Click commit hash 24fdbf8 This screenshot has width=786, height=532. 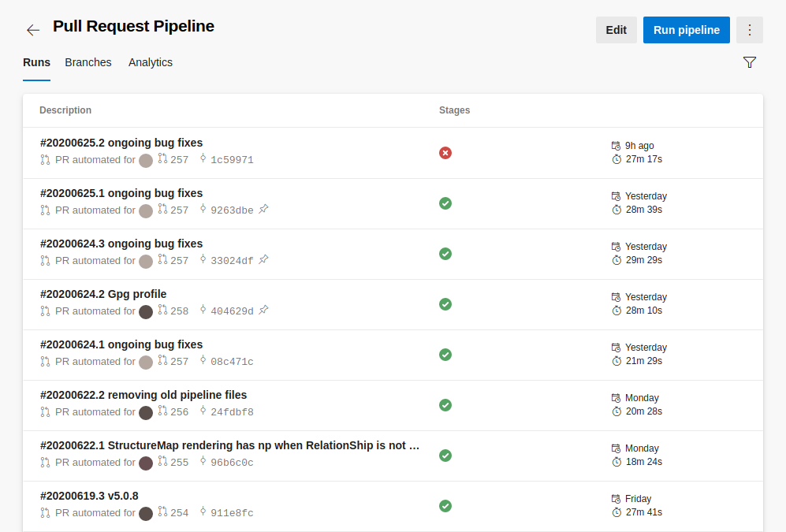click(x=232, y=412)
